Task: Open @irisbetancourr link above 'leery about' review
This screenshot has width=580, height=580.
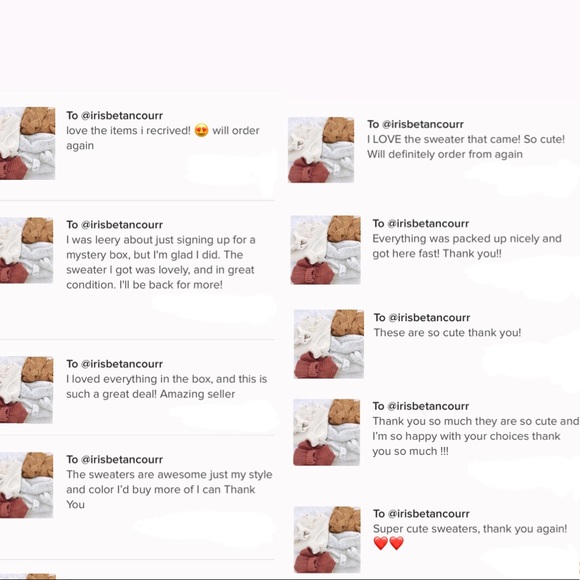Action: (x=122, y=225)
